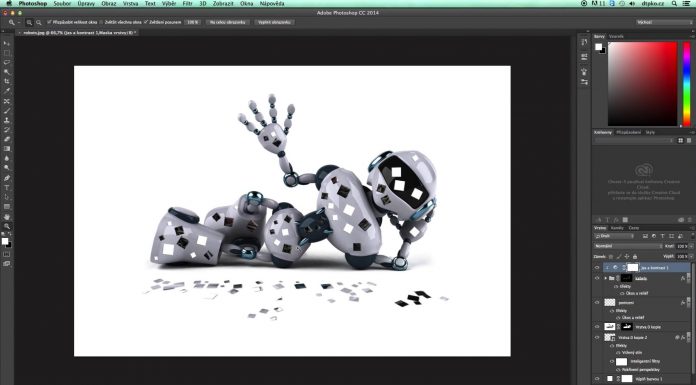Select the Type tool

tap(7, 188)
